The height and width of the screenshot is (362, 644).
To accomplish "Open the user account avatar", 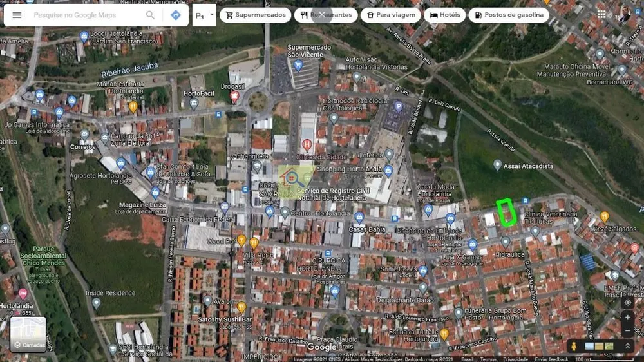I will [x=625, y=14].
